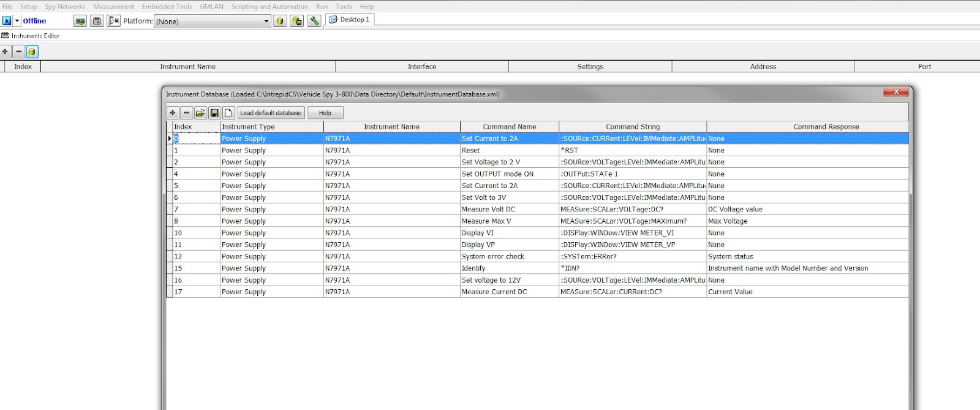Switch to the Desktop 1 tab
Image resolution: width=980 pixels, height=410 pixels.
click(x=350, y=20)
